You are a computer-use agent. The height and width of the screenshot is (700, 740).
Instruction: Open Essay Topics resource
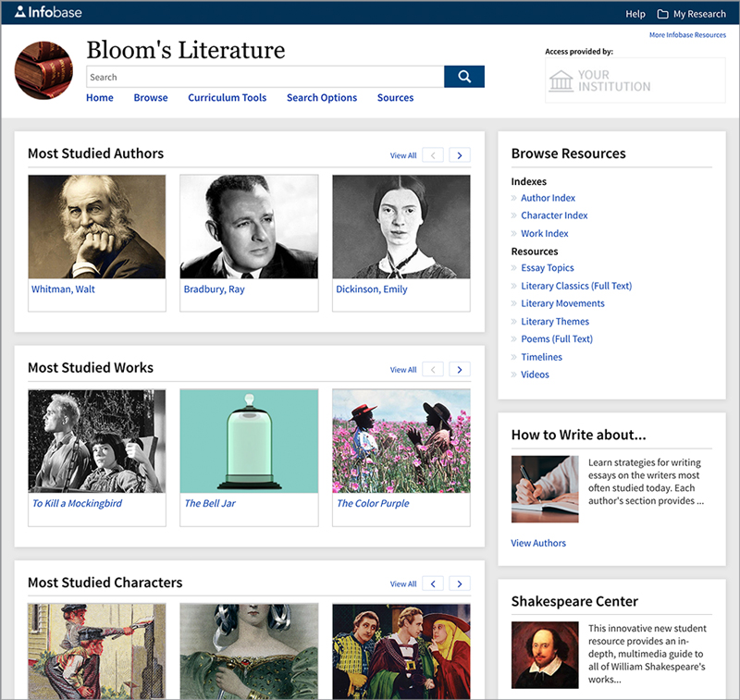(x=548, y=268)
